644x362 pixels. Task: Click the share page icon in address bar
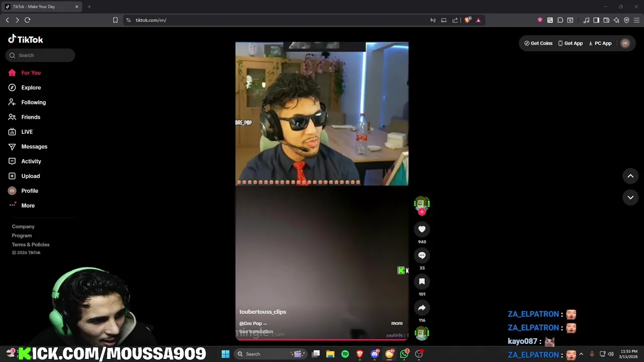click(x=455, y=20)
